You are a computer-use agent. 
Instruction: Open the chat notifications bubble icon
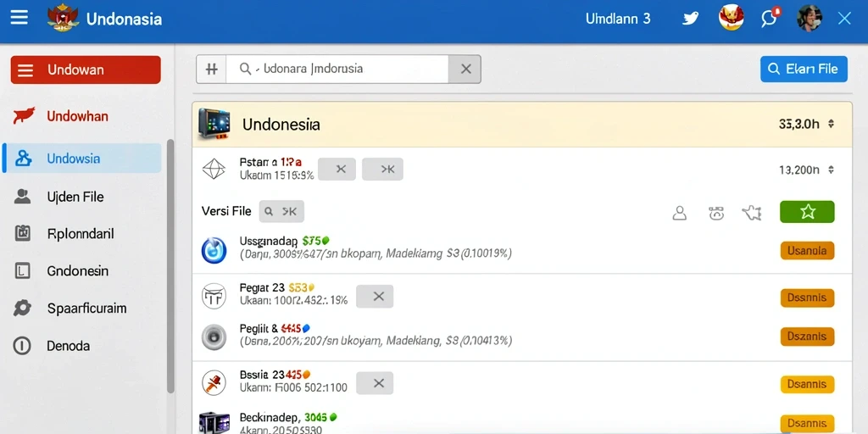coord(770,19)
